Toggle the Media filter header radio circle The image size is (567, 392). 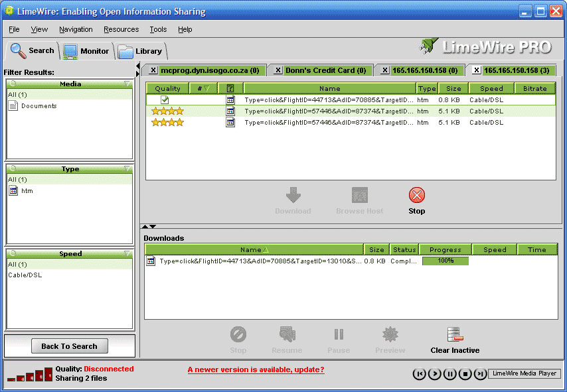coord(13,84)
